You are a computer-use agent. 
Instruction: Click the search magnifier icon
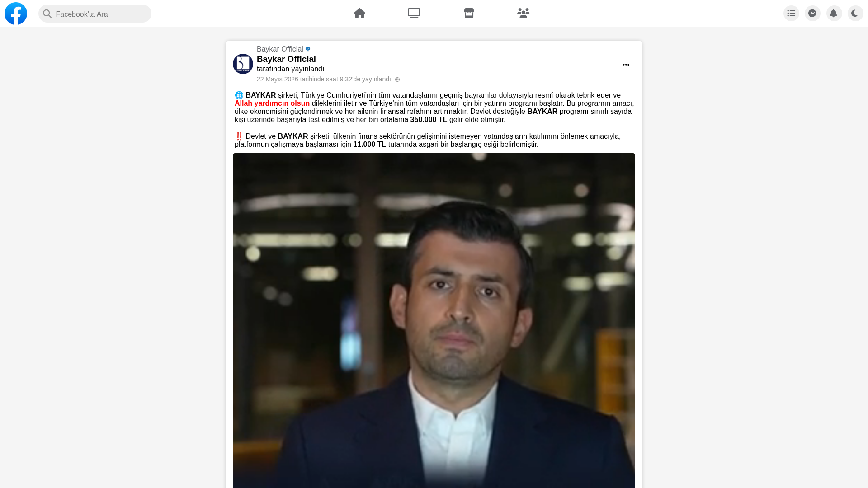tap(47, 14)
